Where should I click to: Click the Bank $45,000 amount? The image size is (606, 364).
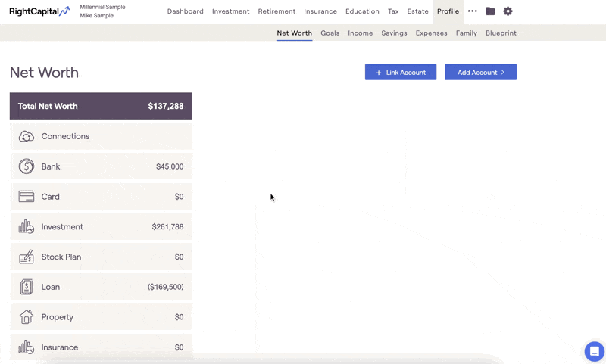(170, 166)
